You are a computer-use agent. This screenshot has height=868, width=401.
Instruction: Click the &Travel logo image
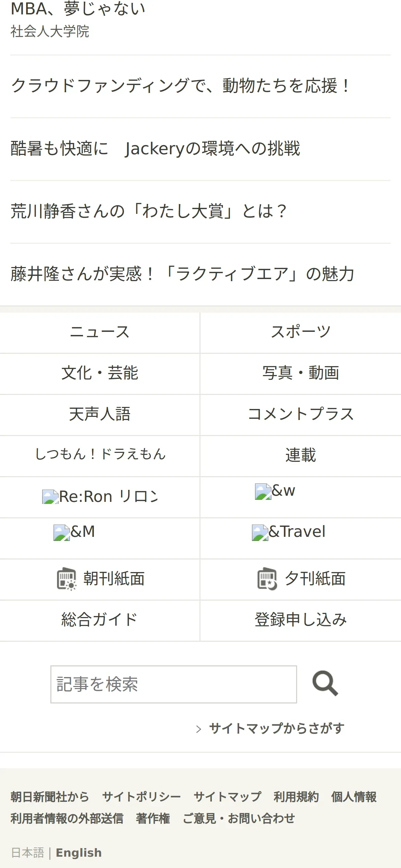coord(260,532)
